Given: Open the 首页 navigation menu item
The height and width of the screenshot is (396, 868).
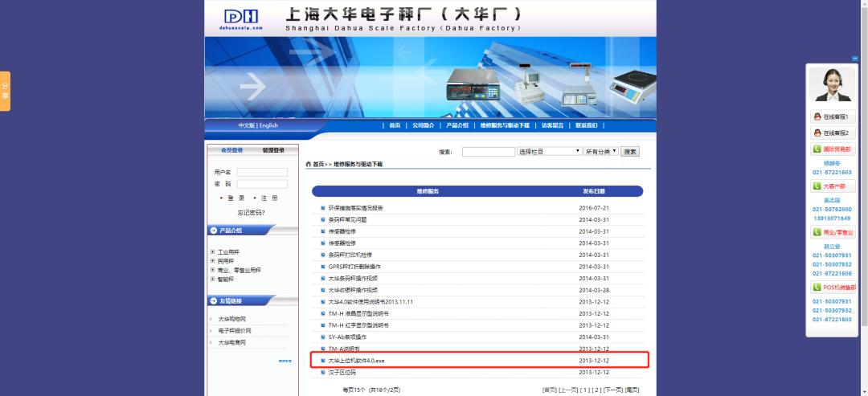Looking at the screenshot, I should tap(394, 125).
